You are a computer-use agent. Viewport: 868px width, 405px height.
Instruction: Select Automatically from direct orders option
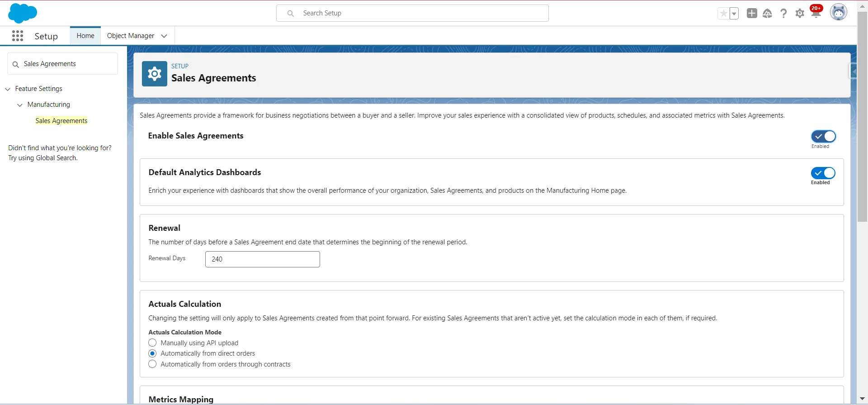[x=152, y=353]
